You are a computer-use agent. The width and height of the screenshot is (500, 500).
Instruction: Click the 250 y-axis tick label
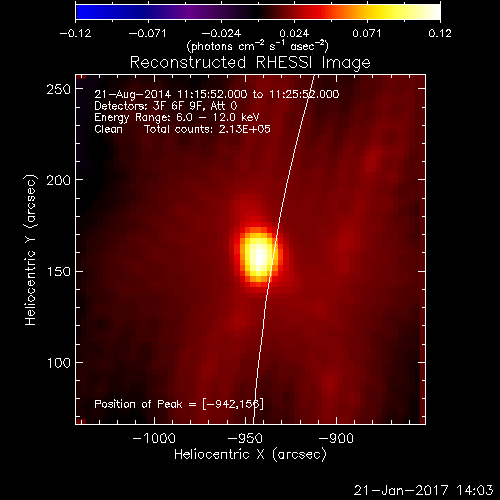coord(59,89)
